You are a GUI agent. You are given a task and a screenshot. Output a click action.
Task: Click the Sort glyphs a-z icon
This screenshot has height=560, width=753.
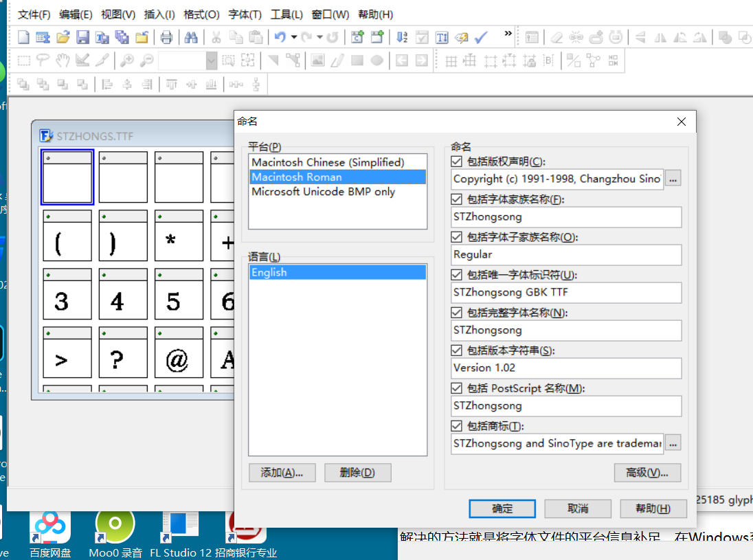click(402, 38)
